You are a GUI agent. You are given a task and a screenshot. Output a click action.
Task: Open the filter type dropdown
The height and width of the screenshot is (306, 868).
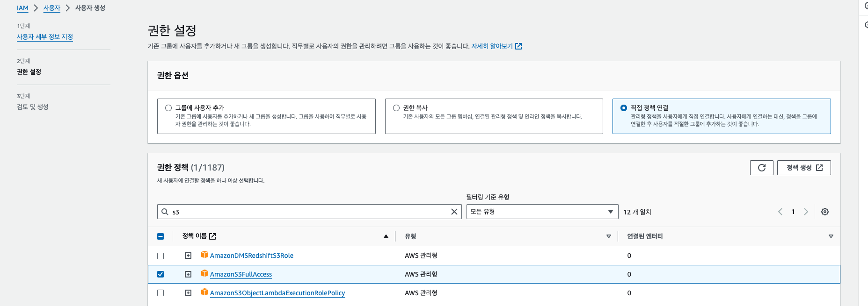pos(542,212)
